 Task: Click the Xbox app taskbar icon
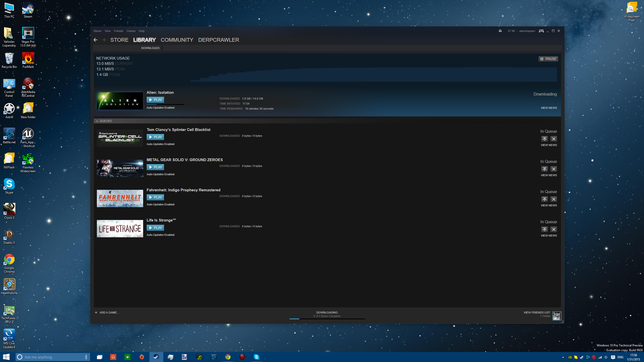128,357
